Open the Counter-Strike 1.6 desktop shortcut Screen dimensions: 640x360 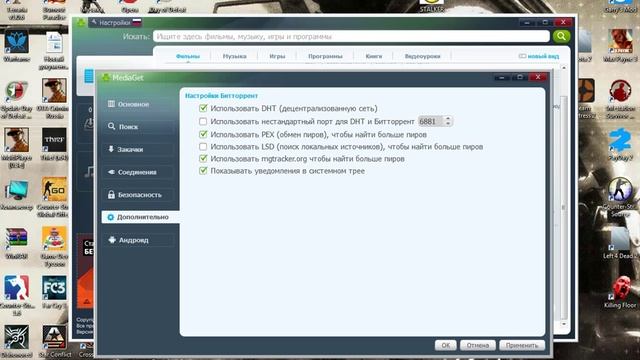[x=16, y=296]
